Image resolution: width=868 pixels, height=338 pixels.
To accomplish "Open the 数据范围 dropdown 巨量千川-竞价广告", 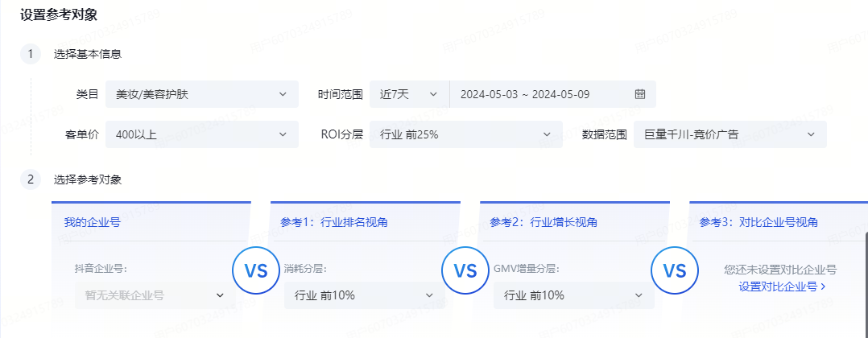I will tap(730, 134).
